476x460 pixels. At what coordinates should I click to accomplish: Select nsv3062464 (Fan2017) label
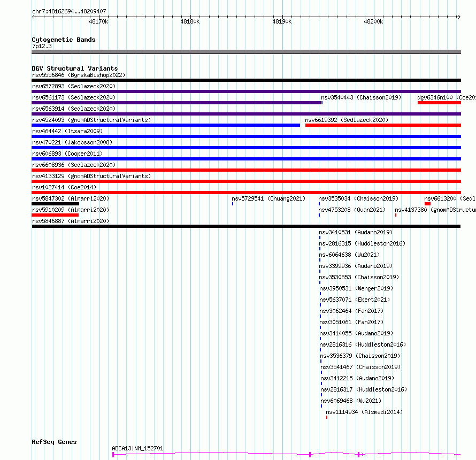coord(351,311)
